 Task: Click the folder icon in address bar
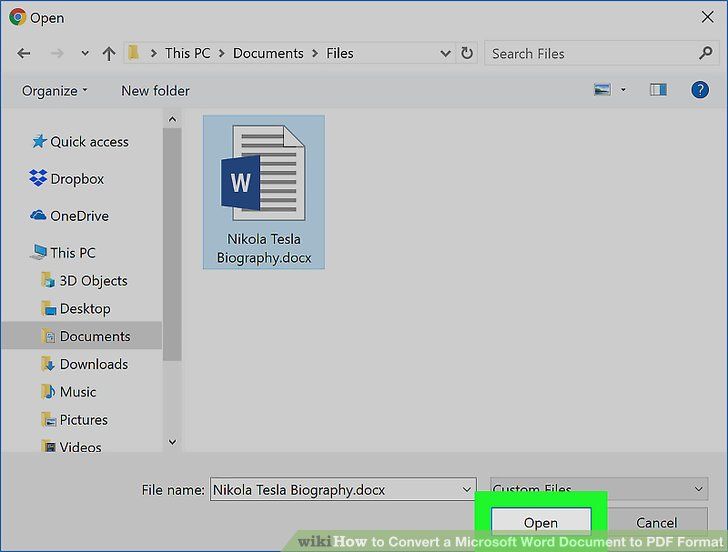(133, 52)
